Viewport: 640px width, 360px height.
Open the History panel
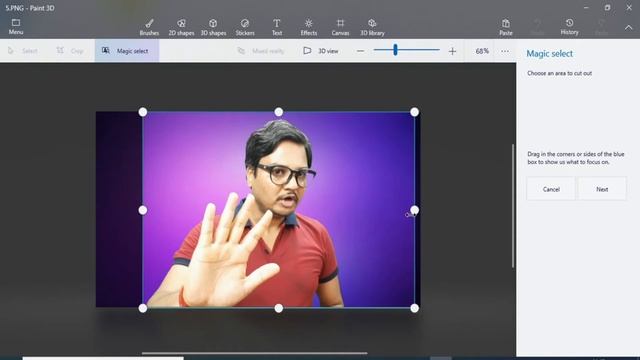[x=569, y=27]
